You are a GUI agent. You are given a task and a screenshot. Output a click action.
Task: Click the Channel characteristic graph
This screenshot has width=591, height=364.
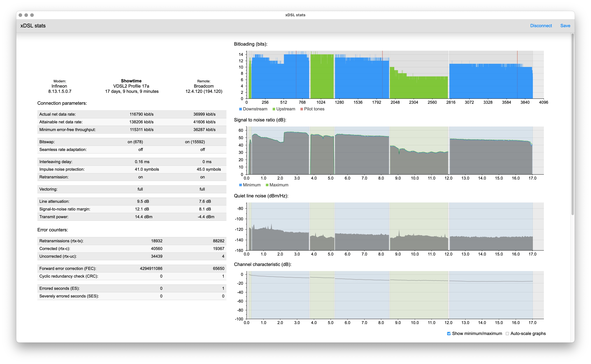[x=395, y=295]
